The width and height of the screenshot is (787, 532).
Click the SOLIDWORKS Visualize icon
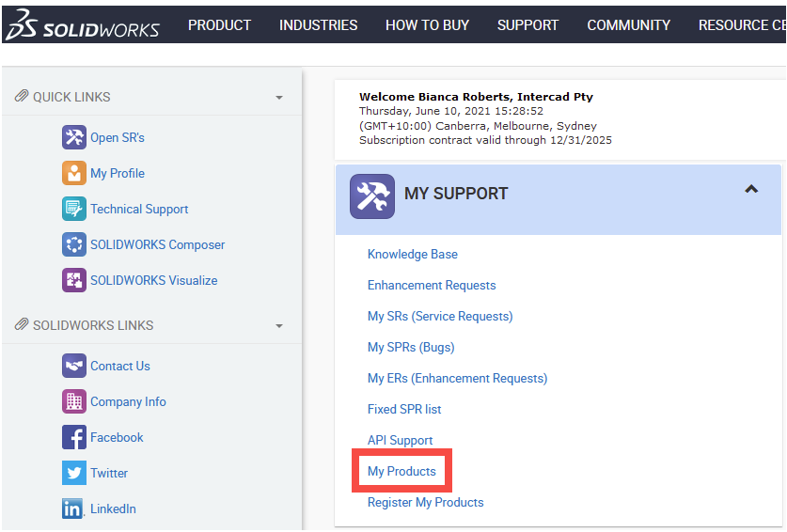click(74, 280)
